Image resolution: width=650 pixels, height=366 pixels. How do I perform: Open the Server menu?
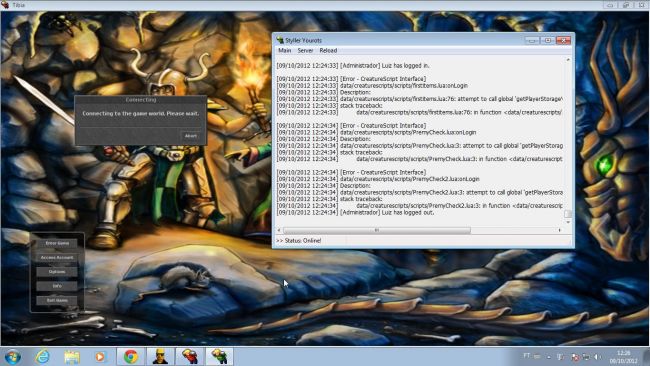pos(305,51)
